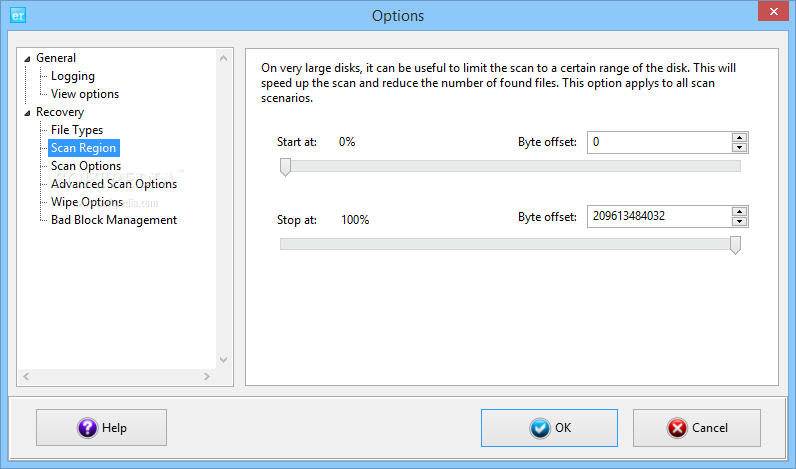The width and height of the screenshot is (796, 469).
Task: Increase the Stop at byte offset spinner
Action: click(x=740, y=212)
